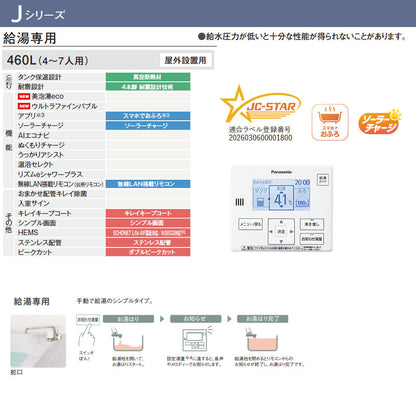
Task: Click the lower 給湯専用 section heading
Action: [x=32, y=302]
